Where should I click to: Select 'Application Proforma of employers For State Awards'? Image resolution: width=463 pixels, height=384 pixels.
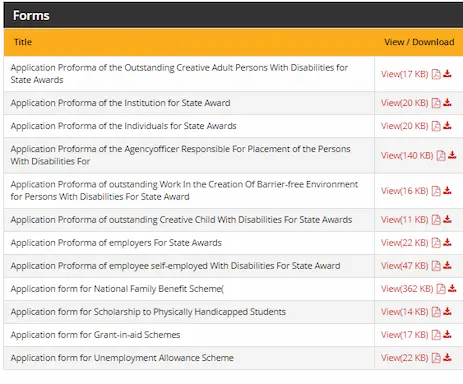tap(116, 243)
